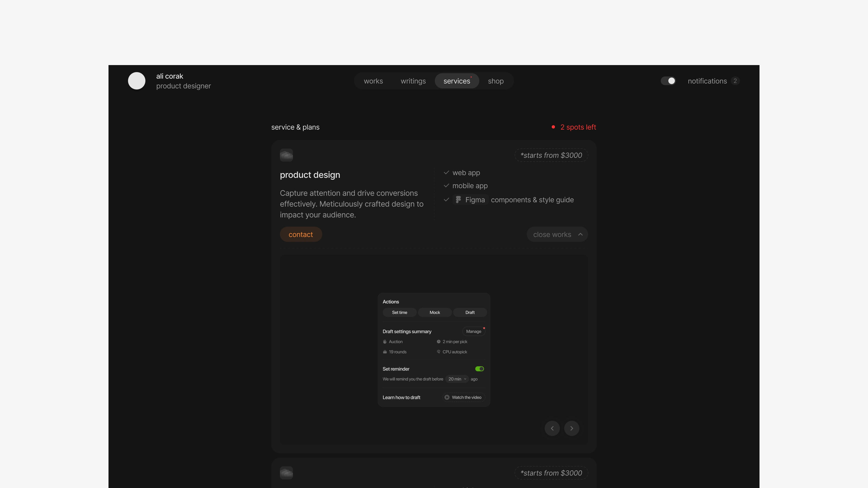The image size is (868, 488).
Task: Click the Figma chip
Action: pos(470,200)
